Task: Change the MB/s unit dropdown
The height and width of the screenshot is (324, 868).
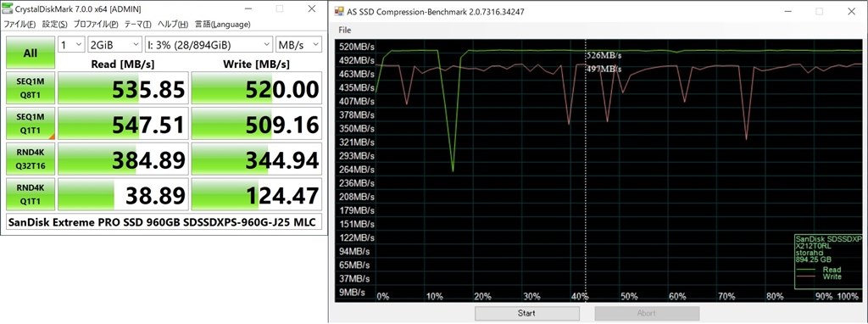Action: [x=298, y=45]
